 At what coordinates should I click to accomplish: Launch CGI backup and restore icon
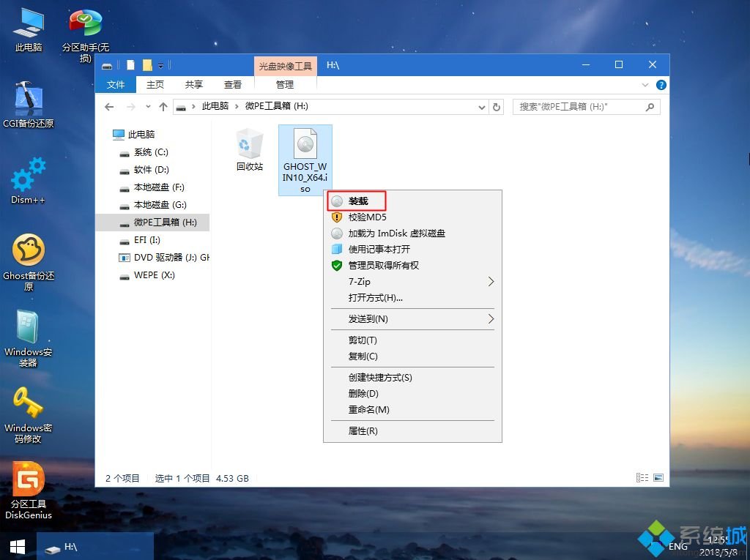(x=29, y=100)
